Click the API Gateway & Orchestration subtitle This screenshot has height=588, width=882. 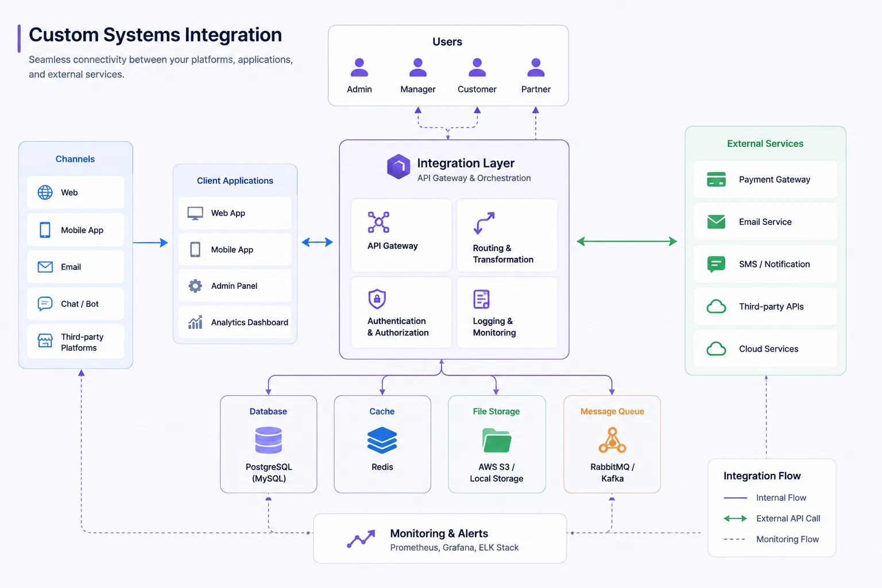click(x=474, y=178)
